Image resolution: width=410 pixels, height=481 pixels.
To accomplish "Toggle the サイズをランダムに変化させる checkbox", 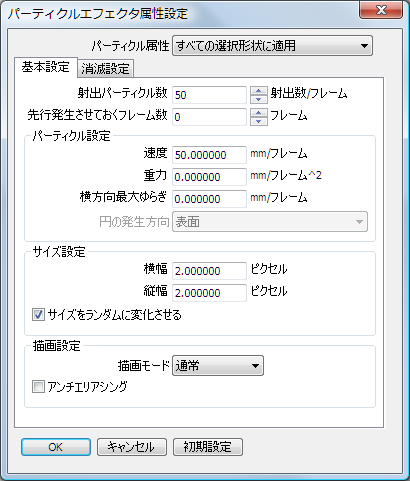I will 38,315.
